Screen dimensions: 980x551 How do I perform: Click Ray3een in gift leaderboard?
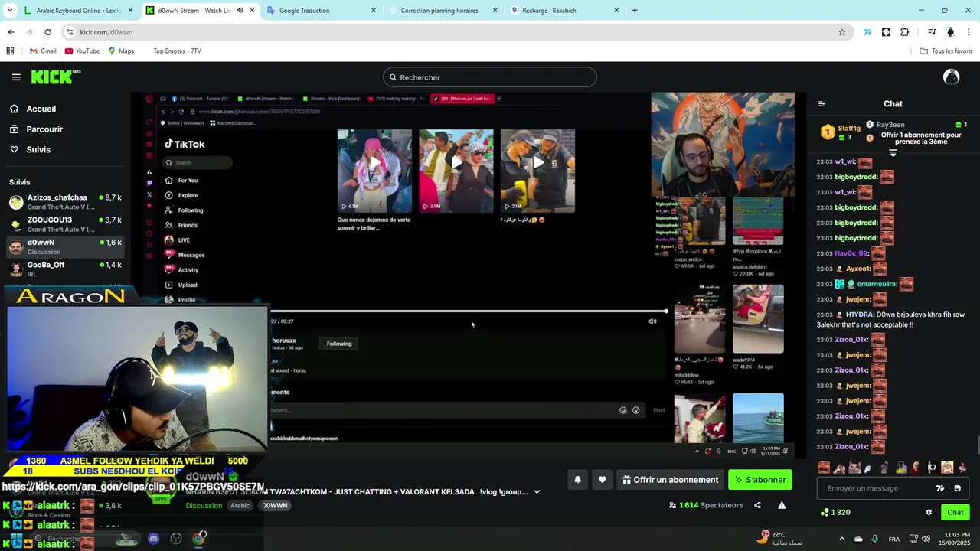point(890,125)
